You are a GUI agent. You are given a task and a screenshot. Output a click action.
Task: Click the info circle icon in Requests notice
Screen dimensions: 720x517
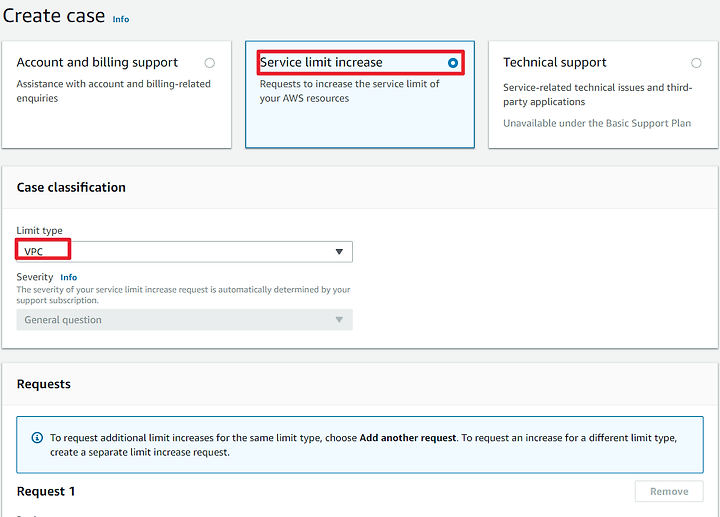click(37, 438)
